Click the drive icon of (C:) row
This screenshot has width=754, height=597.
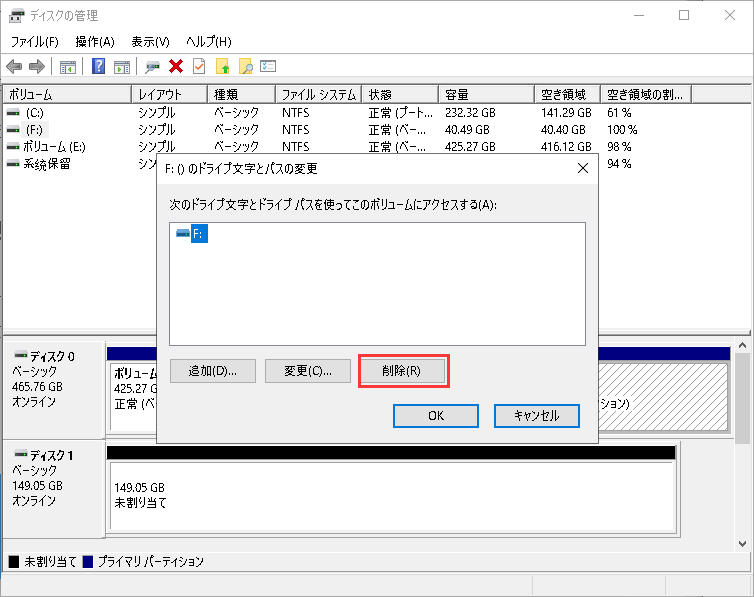[x=13, y=113]
